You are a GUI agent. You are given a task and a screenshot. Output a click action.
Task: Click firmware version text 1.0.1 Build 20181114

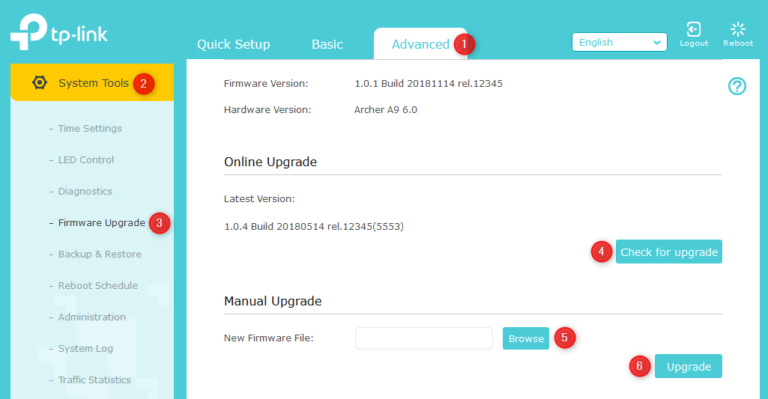[429, 83]
